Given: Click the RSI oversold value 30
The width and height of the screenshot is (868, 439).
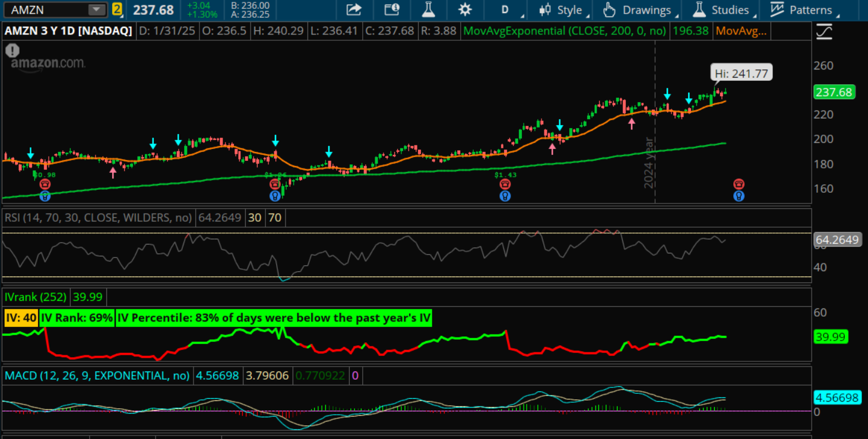Looking at the screenshot, I should tap(255, 218).
